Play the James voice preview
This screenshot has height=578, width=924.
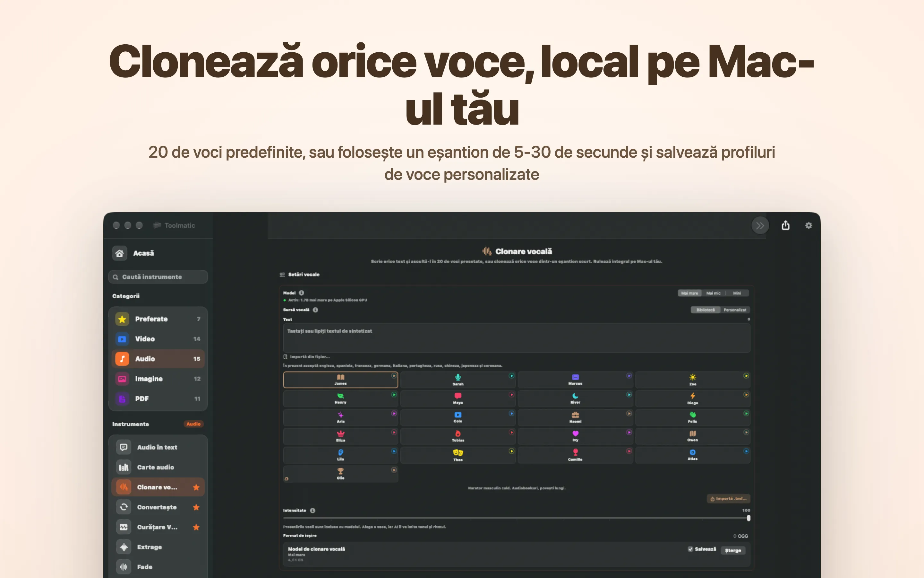tap(394, 376)
